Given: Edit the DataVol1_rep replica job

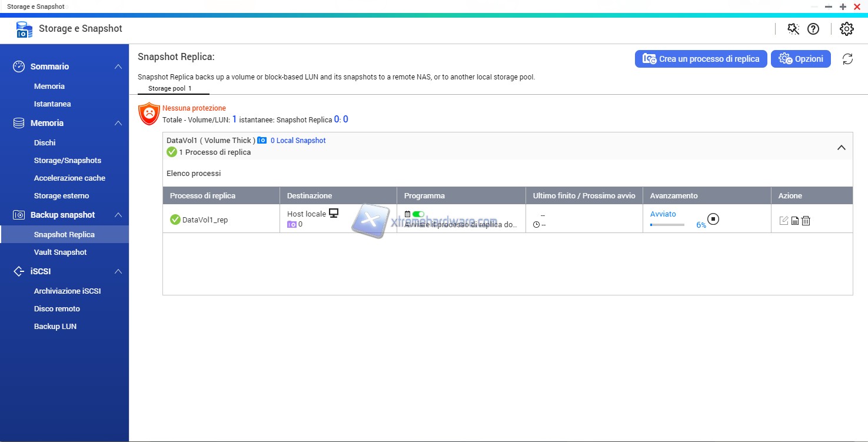Looking at the screenshot, I should click(x=783, y=221).
